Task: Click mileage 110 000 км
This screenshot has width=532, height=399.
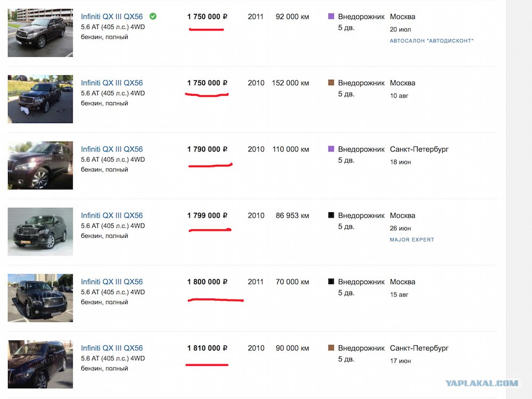Action: (x=291, y=149)
